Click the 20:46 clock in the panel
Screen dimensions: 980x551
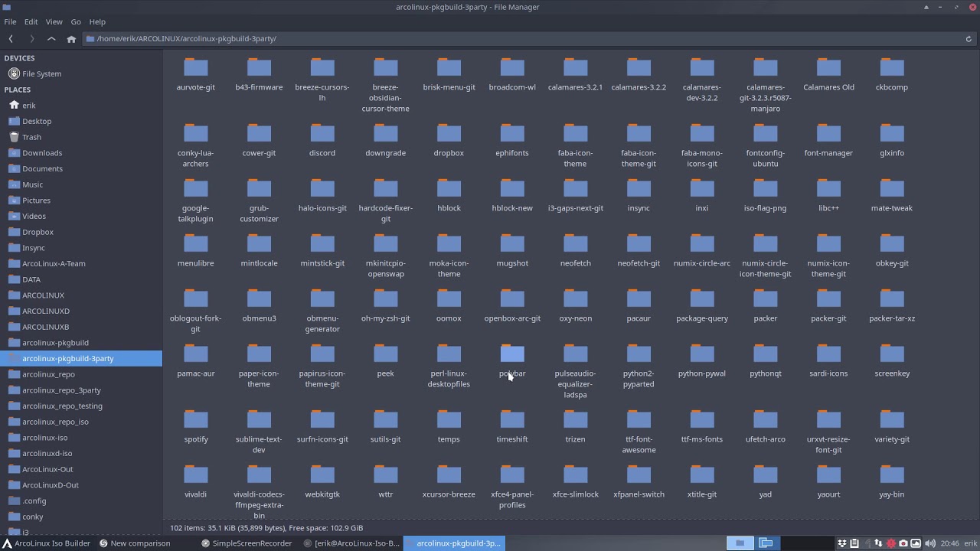pyautogui.click(x=950, y=543)
